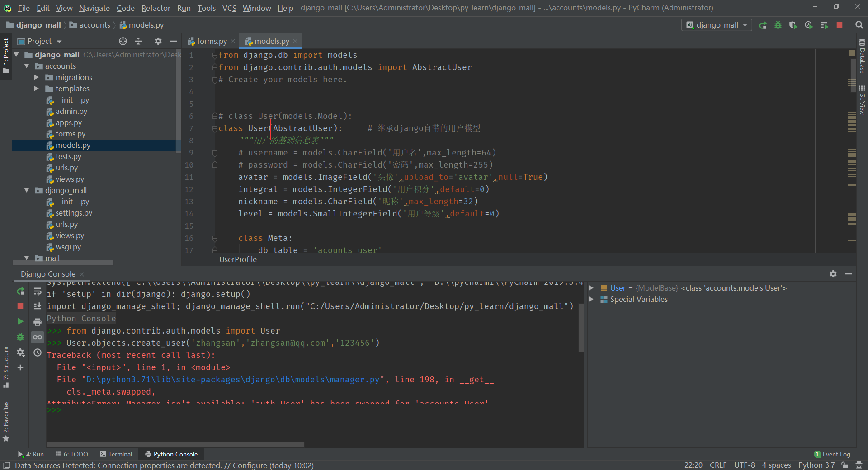Collapse the accounts folder
Image resolution: width=868 pixels, height=470 pixels.
[27, 66]
